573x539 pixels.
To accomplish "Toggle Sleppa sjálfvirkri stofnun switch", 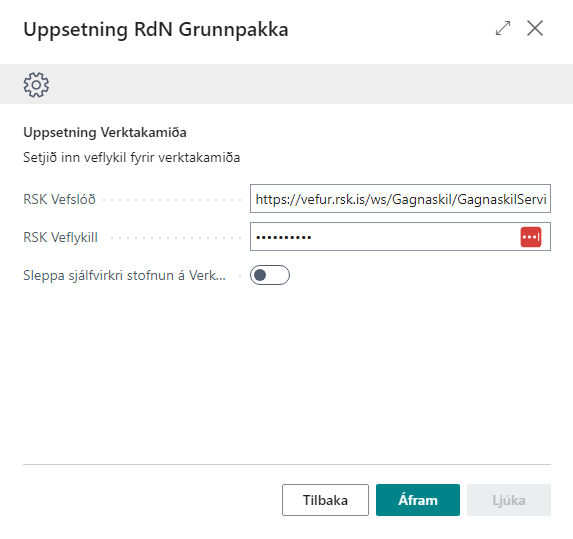I will (x=270, y=275).
